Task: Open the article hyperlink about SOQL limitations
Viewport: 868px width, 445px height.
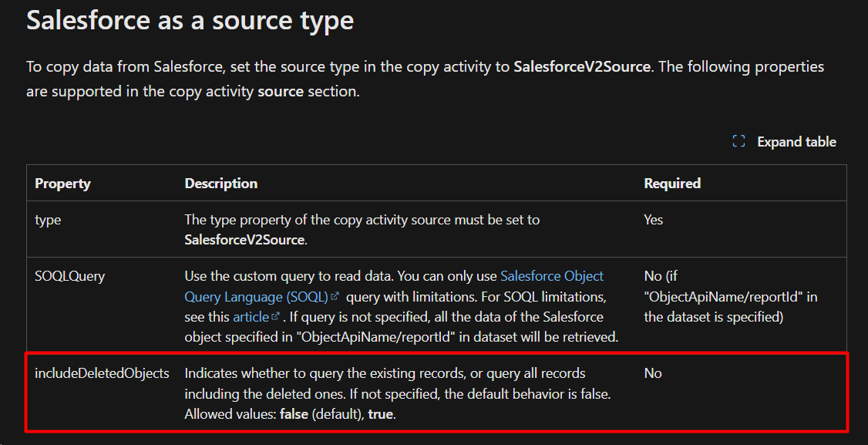Action: [x=250, y=316]
